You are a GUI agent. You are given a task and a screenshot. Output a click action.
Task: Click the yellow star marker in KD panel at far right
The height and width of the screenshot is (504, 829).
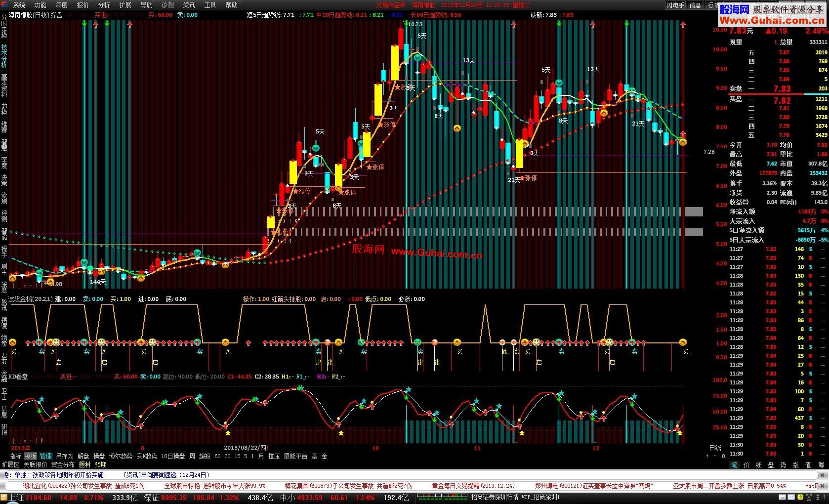tap(680, 433)
